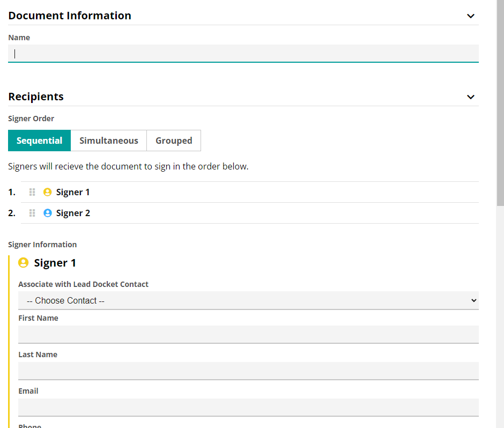Click the Last Name input field

(x=248, y=371)
